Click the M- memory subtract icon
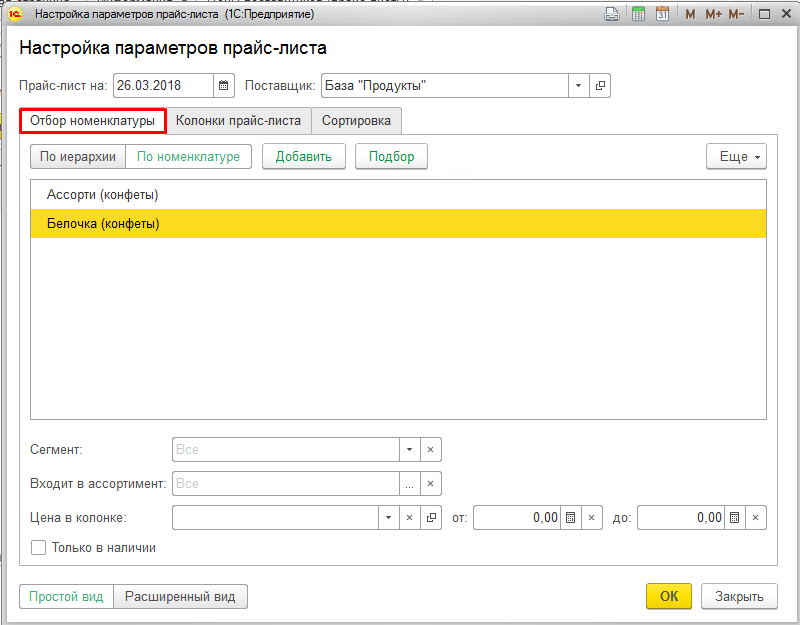Screen dimensions: 800x625 [x=737, y=14]
